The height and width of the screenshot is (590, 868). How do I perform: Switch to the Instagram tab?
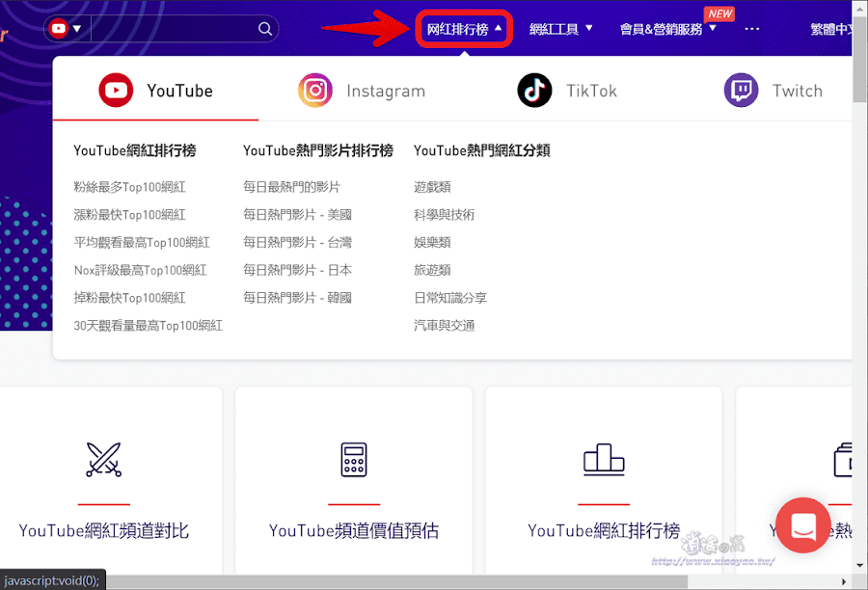point(362,91)
